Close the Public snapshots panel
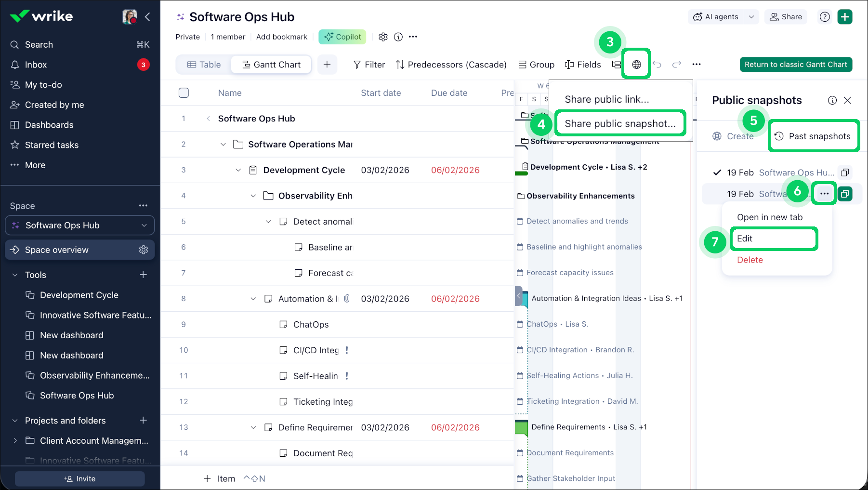 coord(847,100)
